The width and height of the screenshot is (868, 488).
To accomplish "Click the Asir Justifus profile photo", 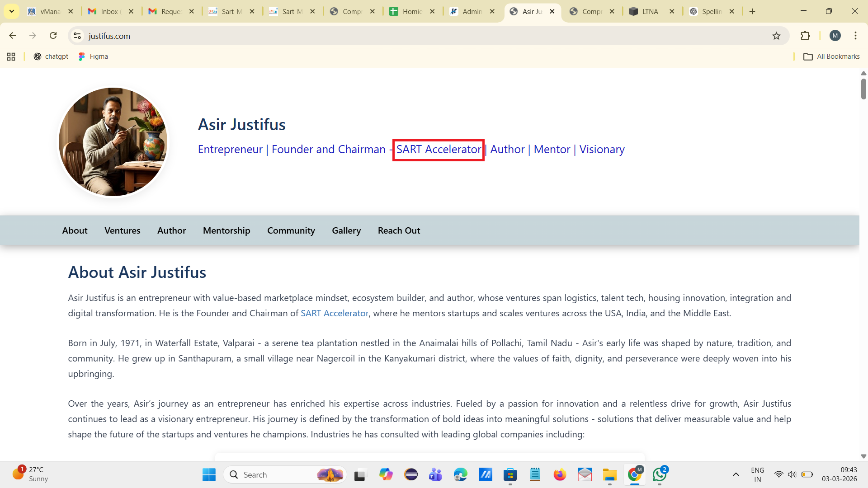I will tap(113, 142).
